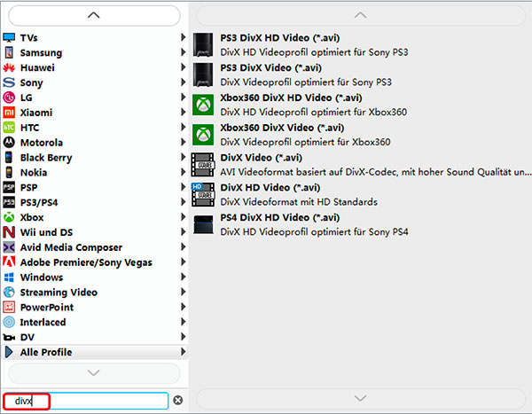Screen dimensions: 532x414
Task: Click PS3 console thumbnail of PS3 DivX HD Video
Action: (203, 45)
